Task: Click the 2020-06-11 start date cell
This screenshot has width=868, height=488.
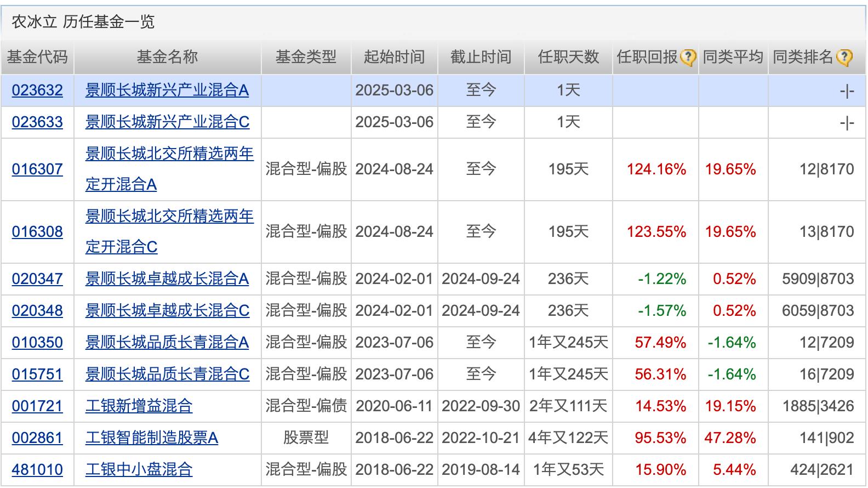Action: coord(394,406)
